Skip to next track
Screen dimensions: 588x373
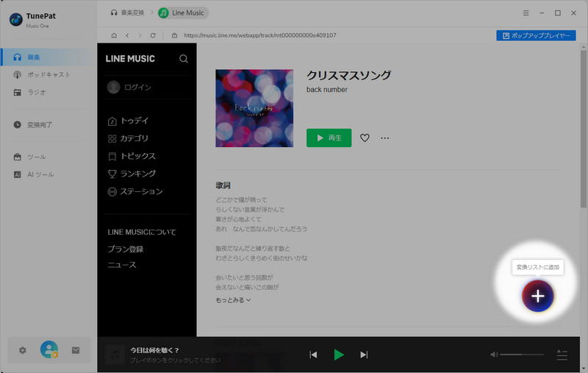point(364,355)
